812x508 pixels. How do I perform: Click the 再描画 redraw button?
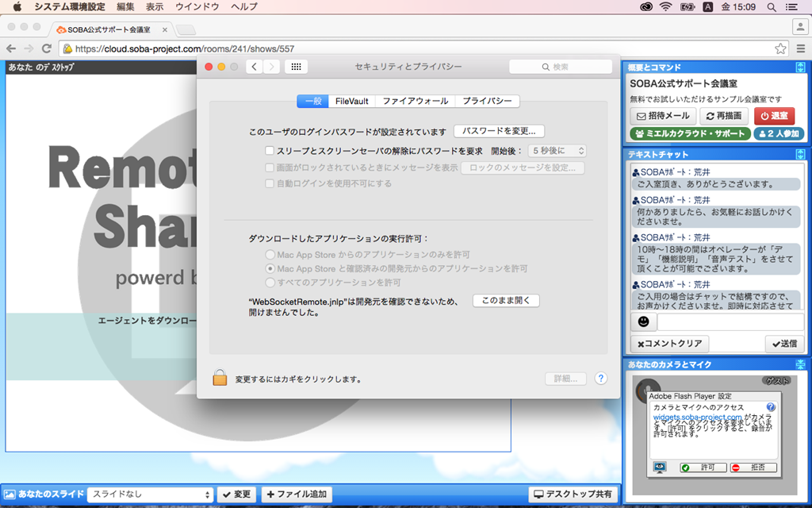point(724,116)
